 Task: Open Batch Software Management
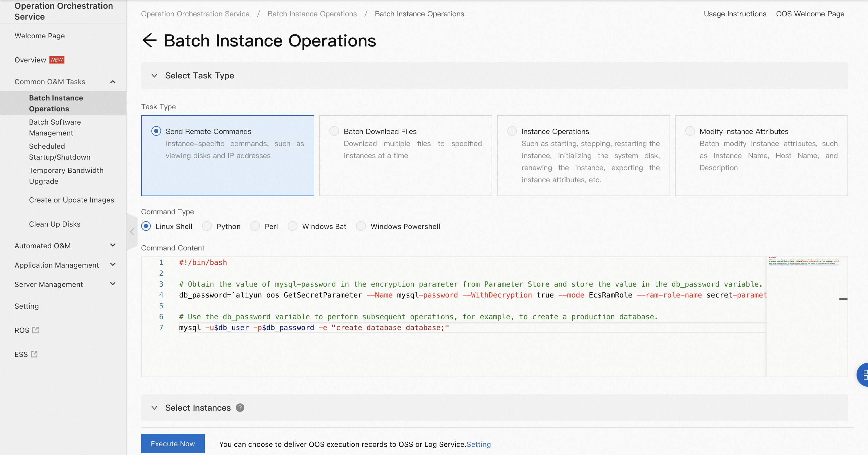point(55,127)
